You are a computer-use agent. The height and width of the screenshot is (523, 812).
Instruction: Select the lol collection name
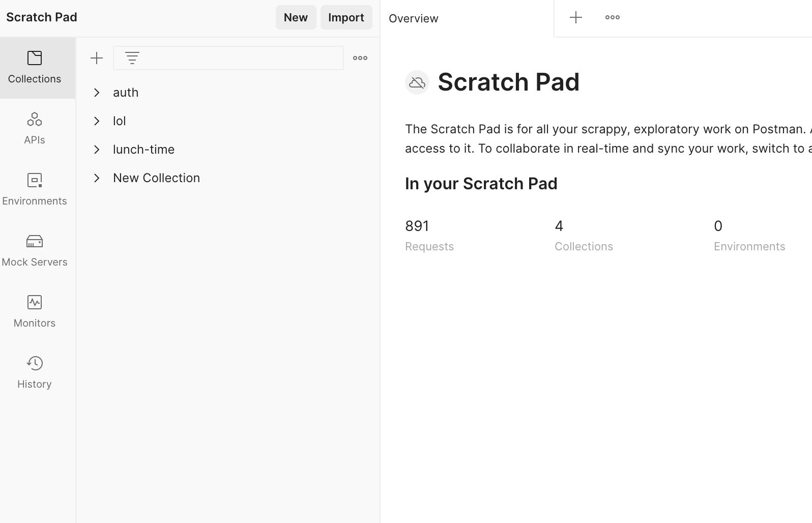[x=120, y=121]
